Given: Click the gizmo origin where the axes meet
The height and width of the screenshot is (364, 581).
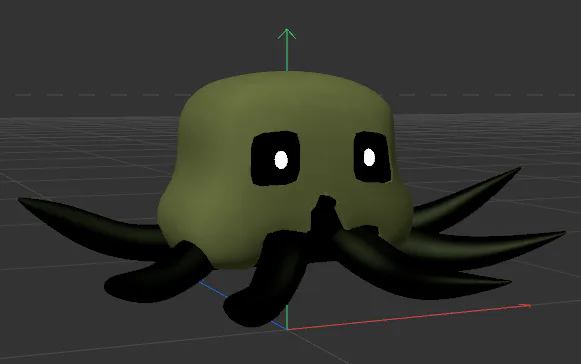Looking at the screenshot, I should coord(287,329).
